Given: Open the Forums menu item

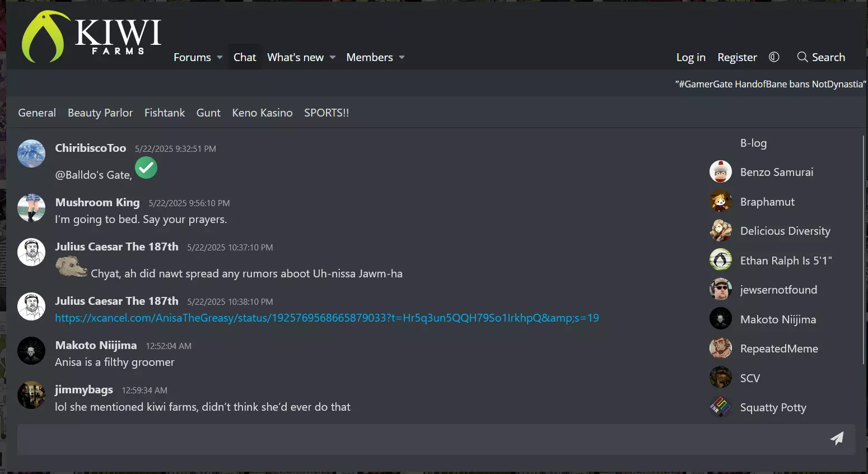Looking at the screenshot, I should pos(192,57).
